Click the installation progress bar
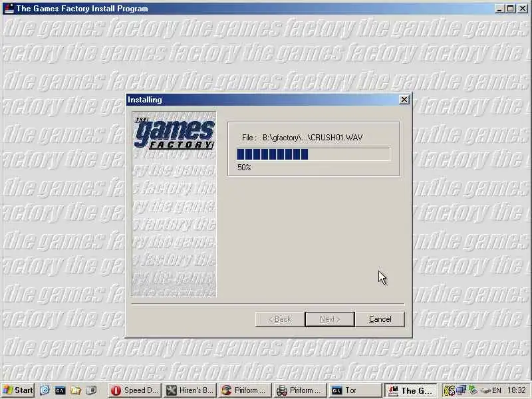 pos(313,154)
